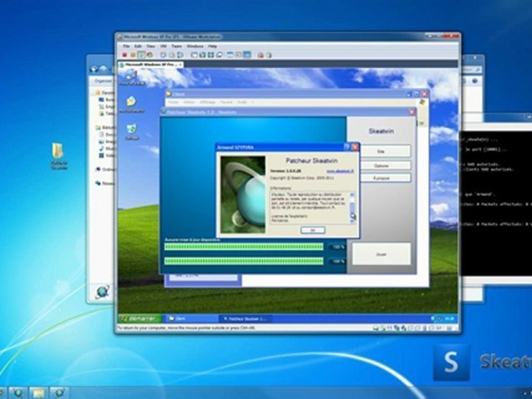Open Help menu in VMware Workstation
The height and width of the screenshot is (399, 532).
tap(212, 46)
